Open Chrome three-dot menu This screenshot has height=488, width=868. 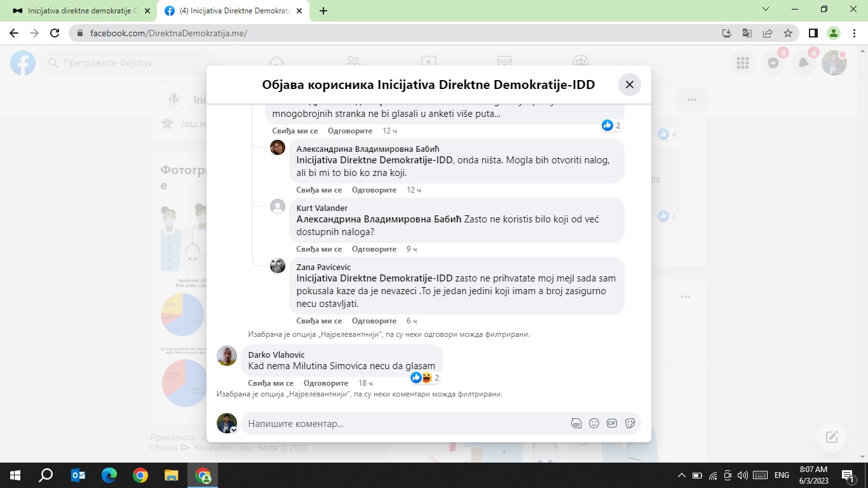pyautogui.click(x=854, y=33)
